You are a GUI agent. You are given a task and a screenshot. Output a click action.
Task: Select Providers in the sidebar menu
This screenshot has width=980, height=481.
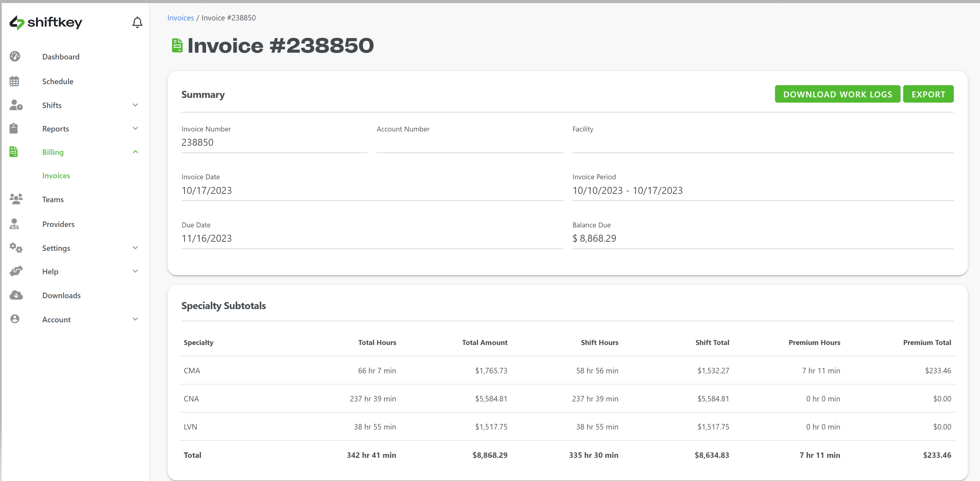pos(58,224)
